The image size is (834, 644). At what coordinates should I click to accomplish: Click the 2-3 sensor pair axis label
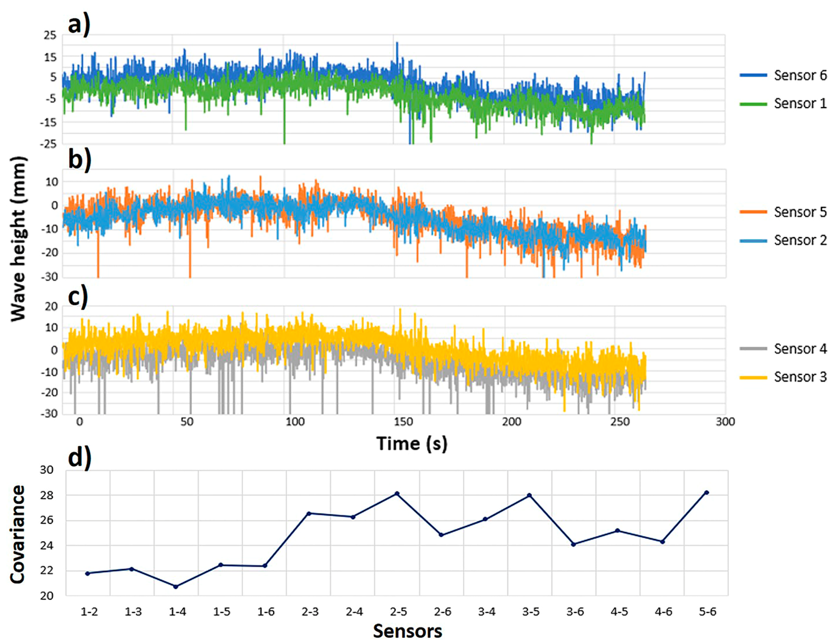click(x=310, y=612)
